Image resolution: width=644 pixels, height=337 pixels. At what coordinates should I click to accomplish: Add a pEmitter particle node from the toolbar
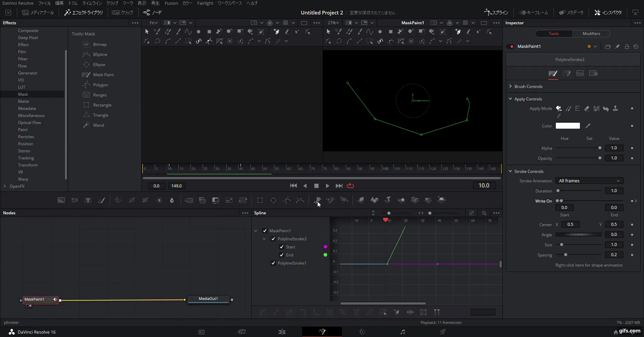318,200
